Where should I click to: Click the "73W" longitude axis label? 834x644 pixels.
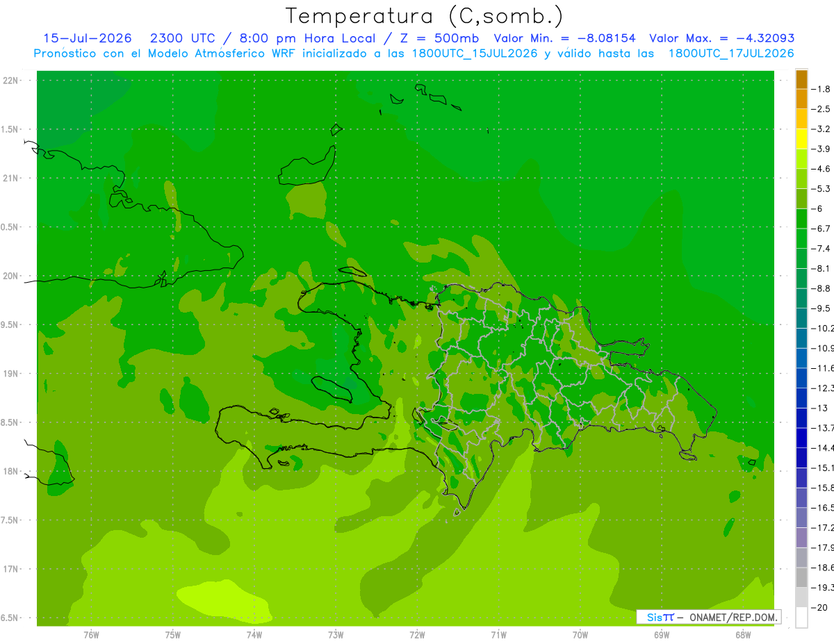coord(336,635)
